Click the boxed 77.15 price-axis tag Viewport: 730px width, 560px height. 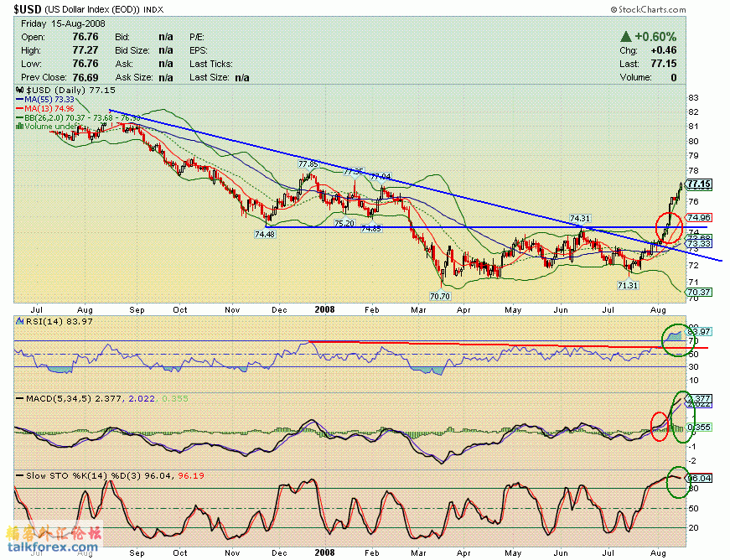coord(699,184)
